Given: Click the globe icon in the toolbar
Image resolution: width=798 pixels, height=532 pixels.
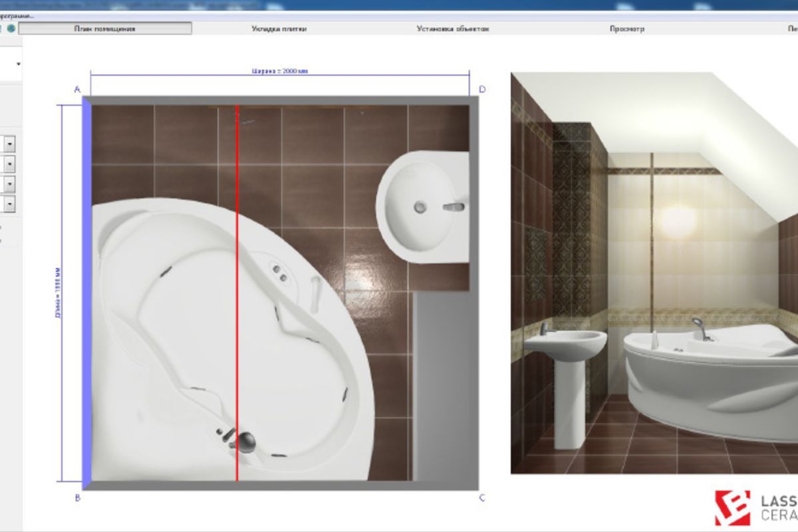Looking at the screenshot, I should click(x=11, y=29).
